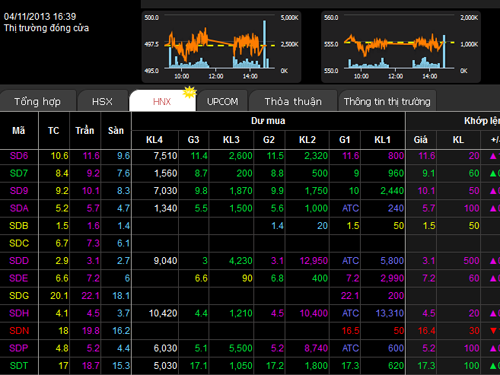The width and height of the screenshot is (500, 375).
Task: Click the up arrow in SDA row
Action: click(493, 208)
